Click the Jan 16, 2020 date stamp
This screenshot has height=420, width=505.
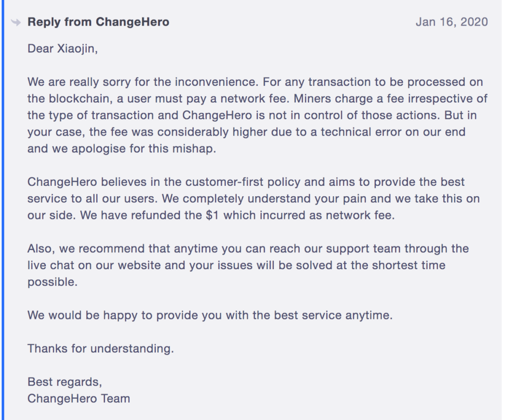(x=452, y=22)
